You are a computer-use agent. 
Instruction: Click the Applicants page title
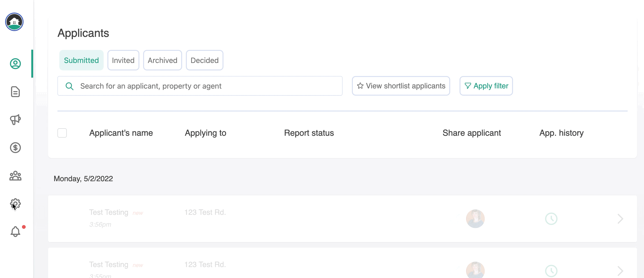coord(83,33)
